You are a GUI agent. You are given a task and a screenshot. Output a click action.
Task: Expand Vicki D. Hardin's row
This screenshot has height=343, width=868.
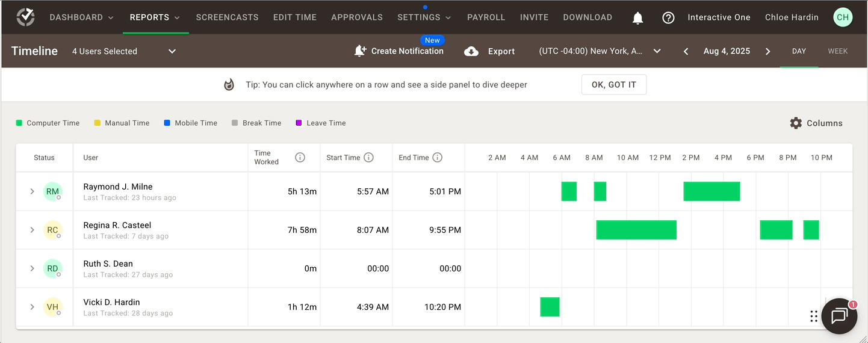[x=33, y=307]
